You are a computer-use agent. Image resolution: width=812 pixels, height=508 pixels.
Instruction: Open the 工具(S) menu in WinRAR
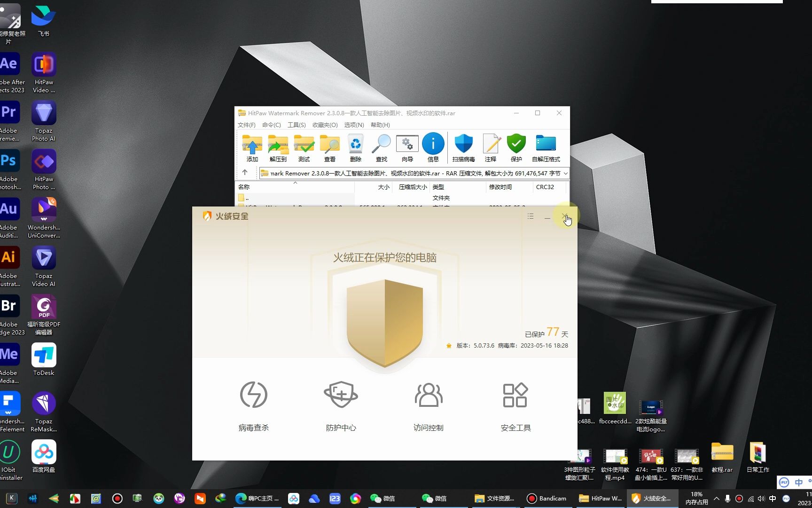click(x=297, y=125)
